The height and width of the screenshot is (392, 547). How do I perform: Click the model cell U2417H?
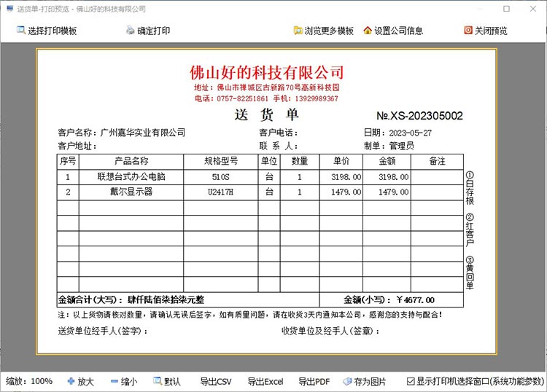220,192
